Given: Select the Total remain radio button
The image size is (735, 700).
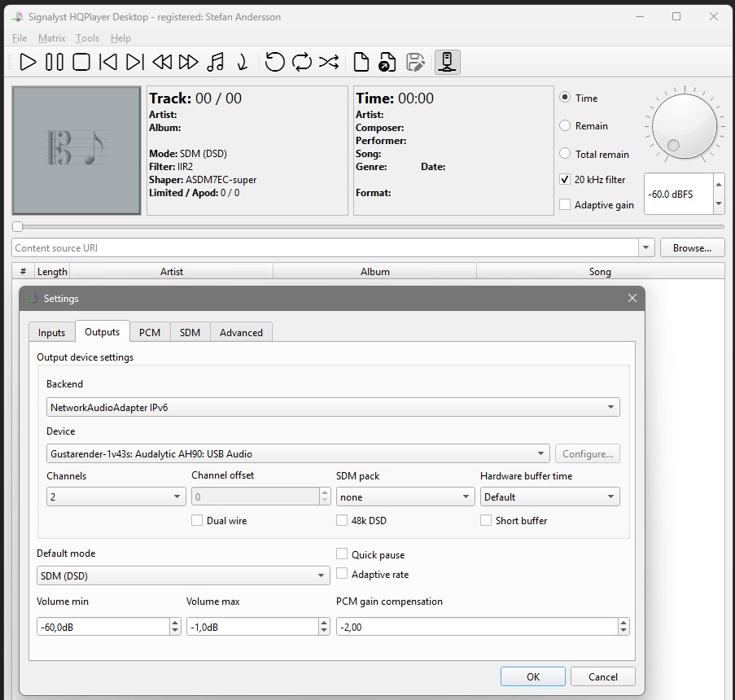Looking at the screenshot, I should (565, 153).
